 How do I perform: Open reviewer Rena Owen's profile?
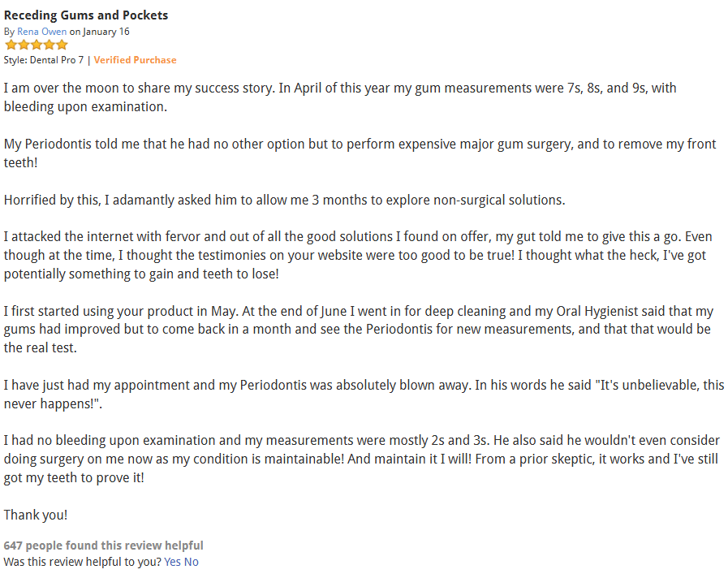point(42,32)
